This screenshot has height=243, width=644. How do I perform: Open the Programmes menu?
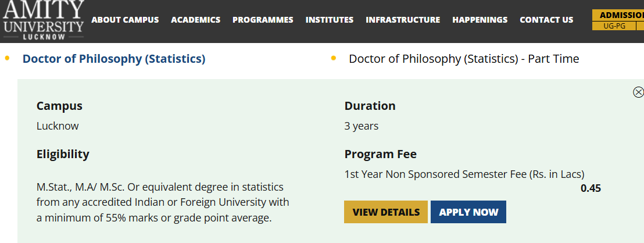point(263,20)
